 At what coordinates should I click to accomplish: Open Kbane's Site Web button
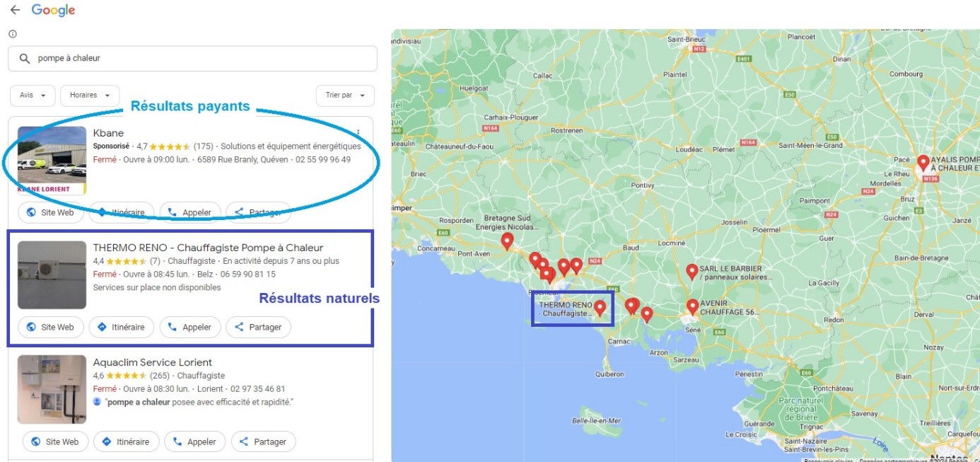coord(50,212)
